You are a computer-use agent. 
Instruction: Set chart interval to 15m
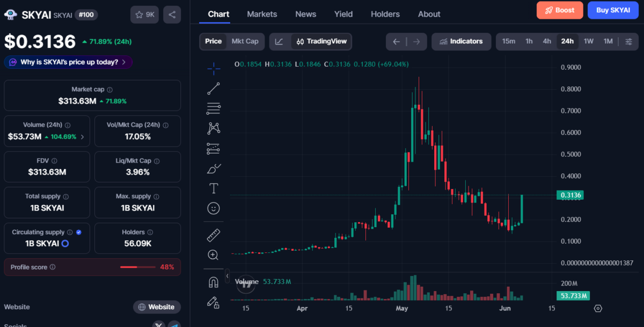click(509, 41)
